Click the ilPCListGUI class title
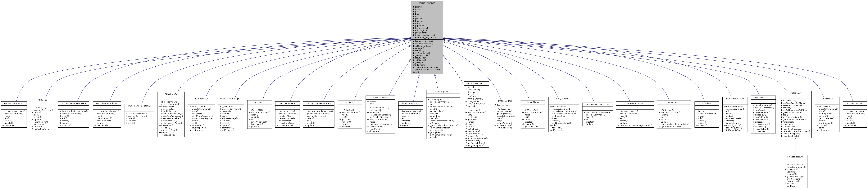This screenshot has width=868, height=189. coord(259,102)
